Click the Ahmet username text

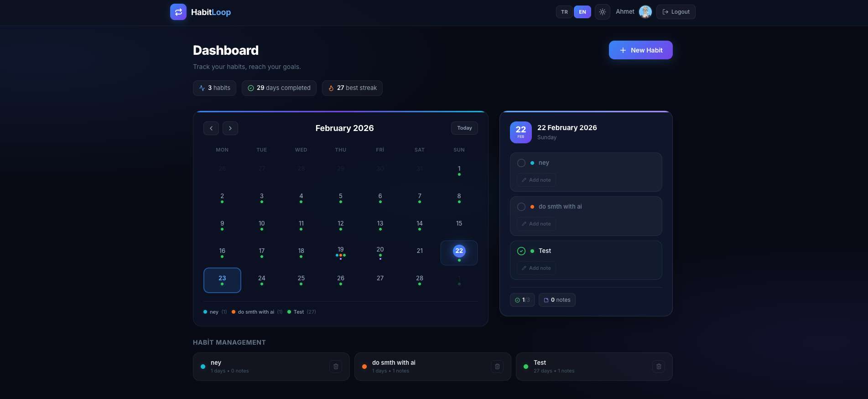coord(625,12)
